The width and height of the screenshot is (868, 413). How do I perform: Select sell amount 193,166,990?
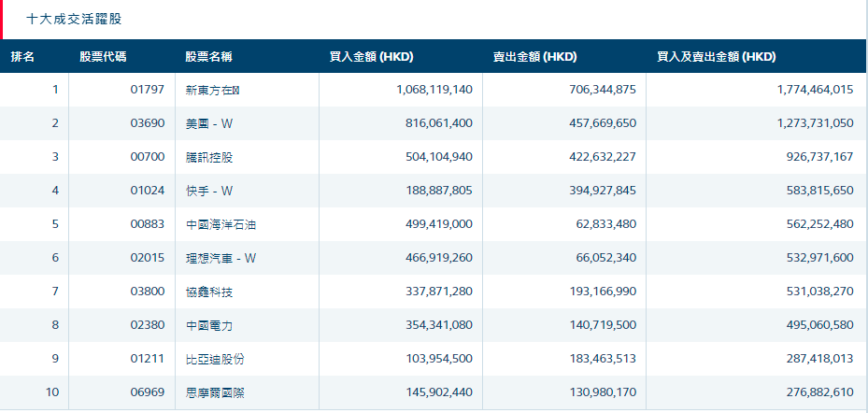tap(603, 292)
